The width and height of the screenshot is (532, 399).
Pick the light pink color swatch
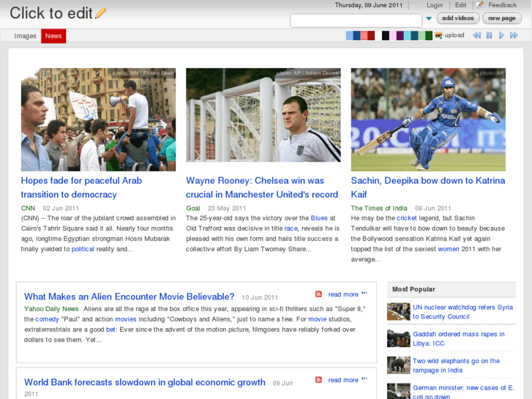pyautogui.click(x=392, y=36)
